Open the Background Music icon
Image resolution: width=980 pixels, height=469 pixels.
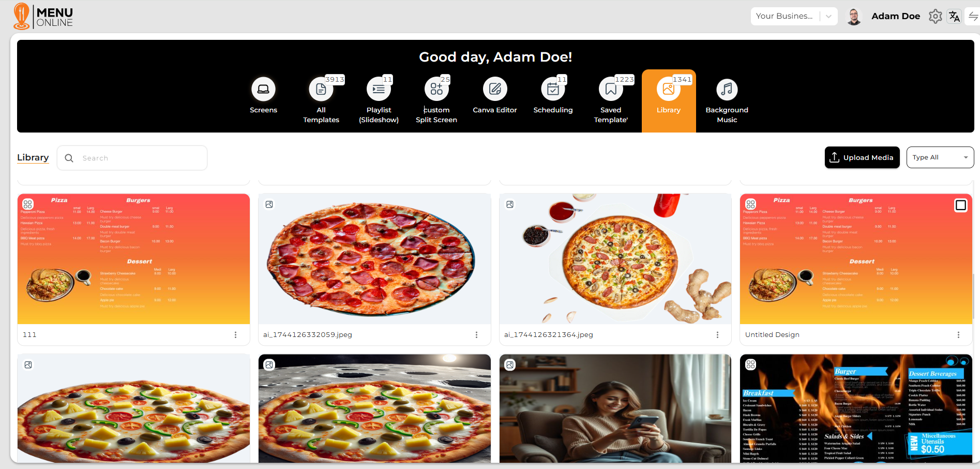point(727,89)
